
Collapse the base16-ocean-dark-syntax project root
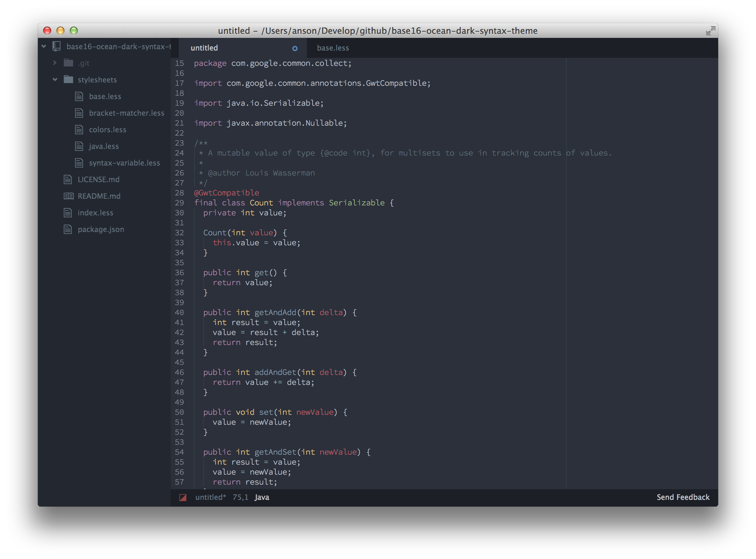tap(44, 46)
